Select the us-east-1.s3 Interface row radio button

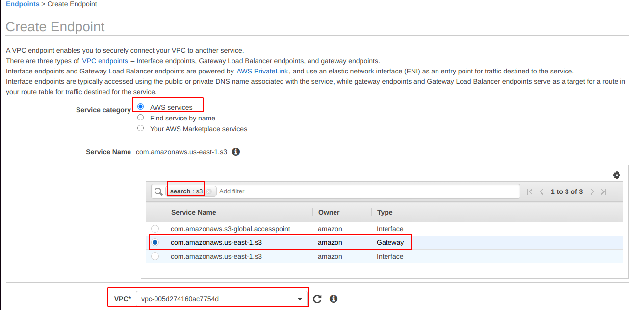155,256
